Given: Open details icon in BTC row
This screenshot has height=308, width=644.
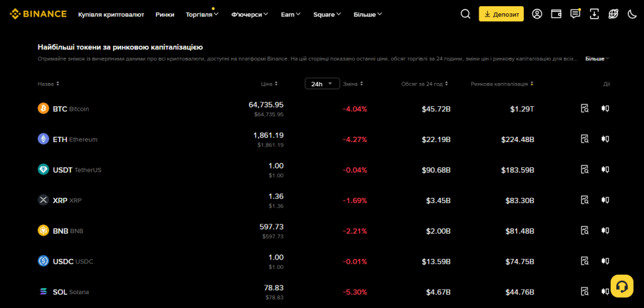Looking at the screenshot, I should [x=585, y=108].
